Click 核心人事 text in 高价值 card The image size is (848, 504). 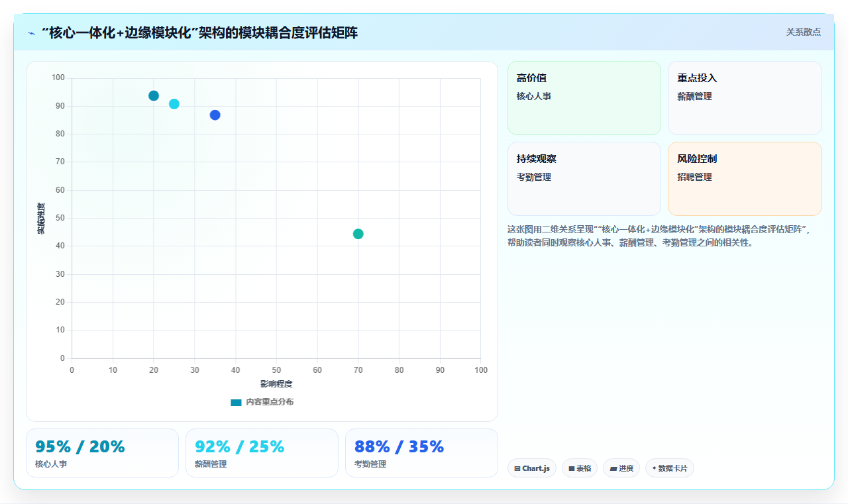click(534, 96)
